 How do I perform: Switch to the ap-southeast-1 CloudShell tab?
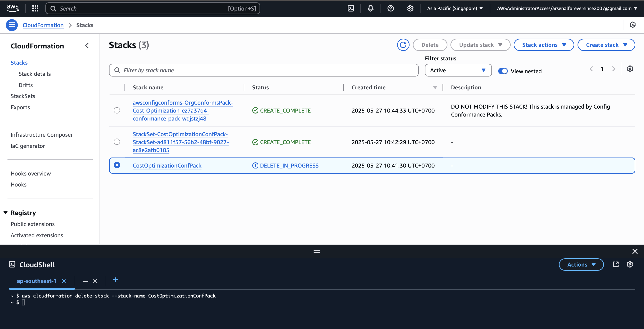pos(37,281)
